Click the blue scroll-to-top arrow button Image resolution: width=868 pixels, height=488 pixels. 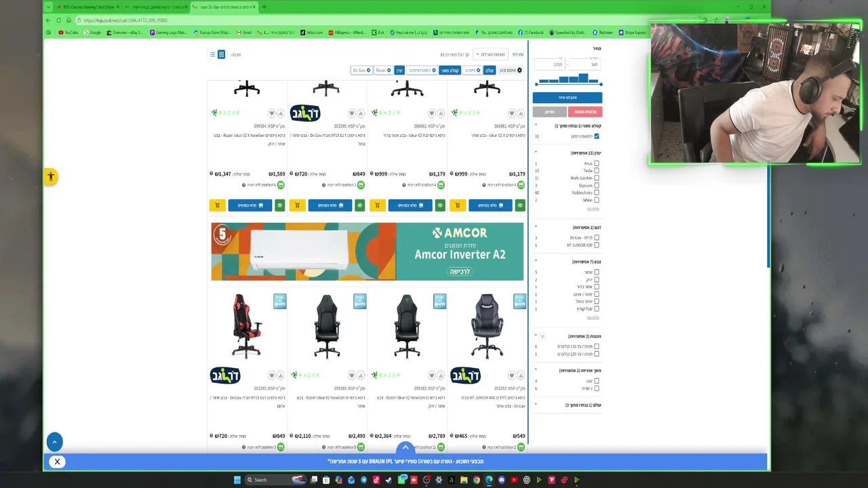(x=55, y=442)
